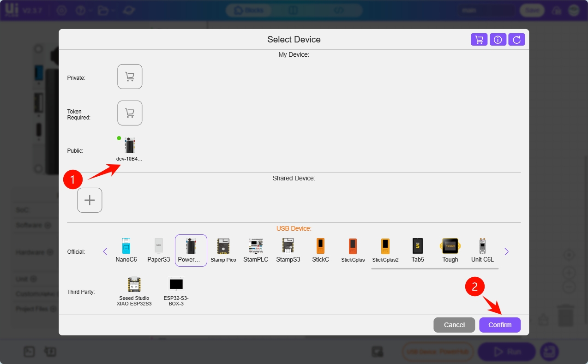Select the Stamp Pico device
Viewport: 588px width, 364px height.
tap(223, 251)
